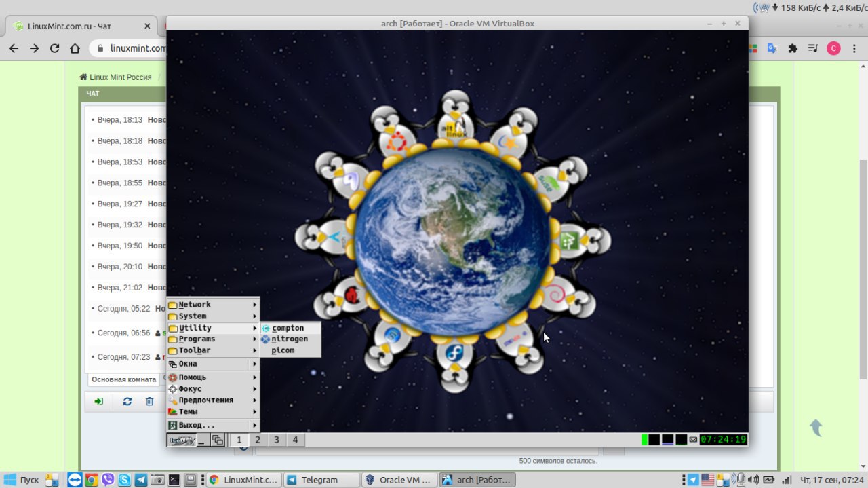Viewport: 868px width, 488px height.
Task: Launch Chrome from the taskbar launcher
Action: click(91, 480)
